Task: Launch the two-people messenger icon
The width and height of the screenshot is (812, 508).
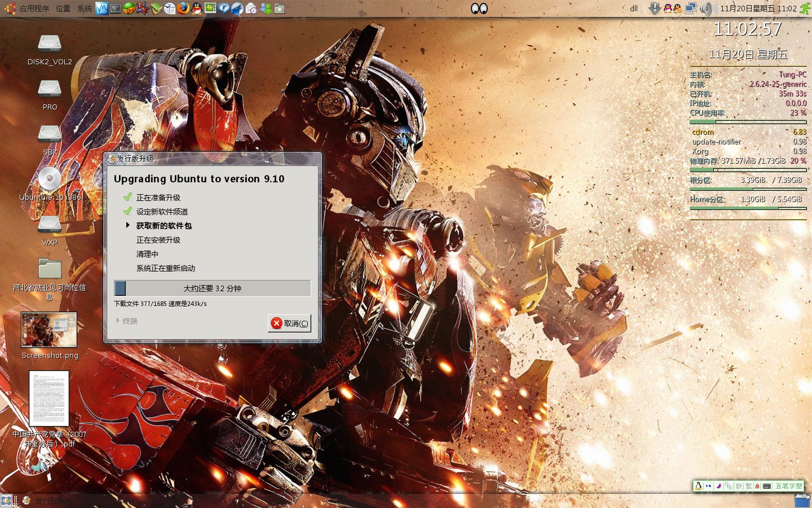Action: point(266,8)
